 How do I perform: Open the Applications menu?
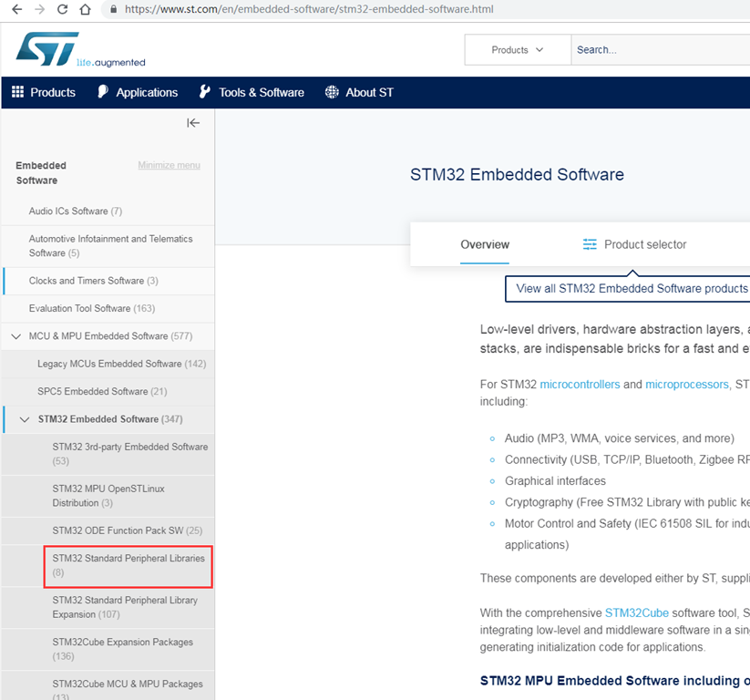click(147, 92)
